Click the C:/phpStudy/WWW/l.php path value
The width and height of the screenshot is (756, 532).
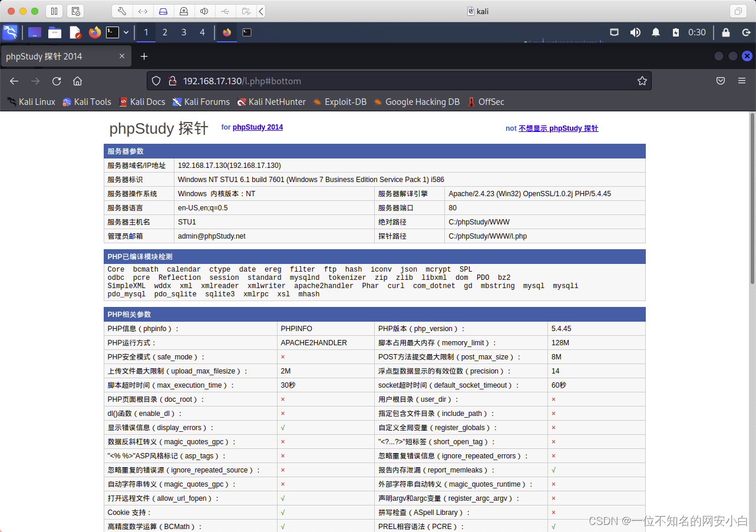pyautogui.click(x=488, y=236)
